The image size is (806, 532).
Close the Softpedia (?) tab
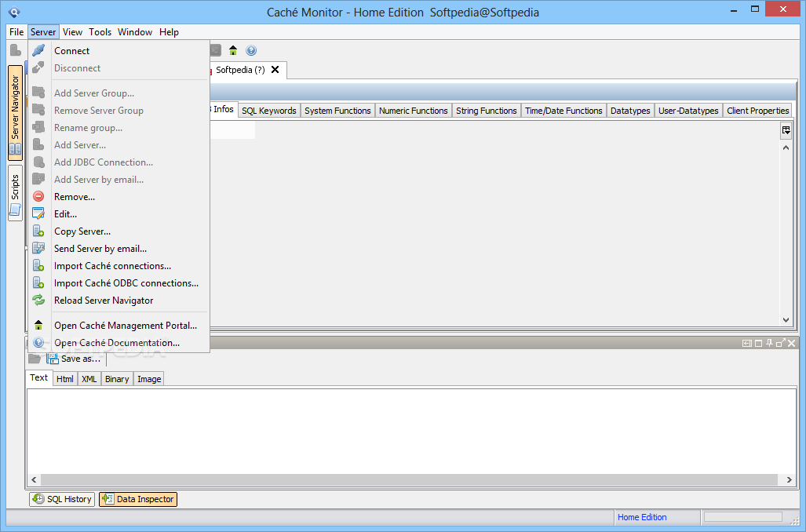point(275,69)
